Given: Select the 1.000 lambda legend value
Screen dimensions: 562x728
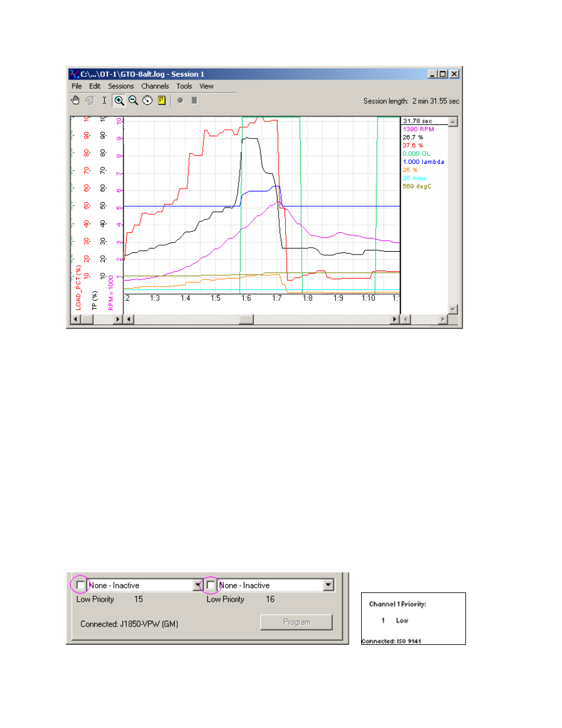Looking at the screenshot, I should click(x=424, y=162).
